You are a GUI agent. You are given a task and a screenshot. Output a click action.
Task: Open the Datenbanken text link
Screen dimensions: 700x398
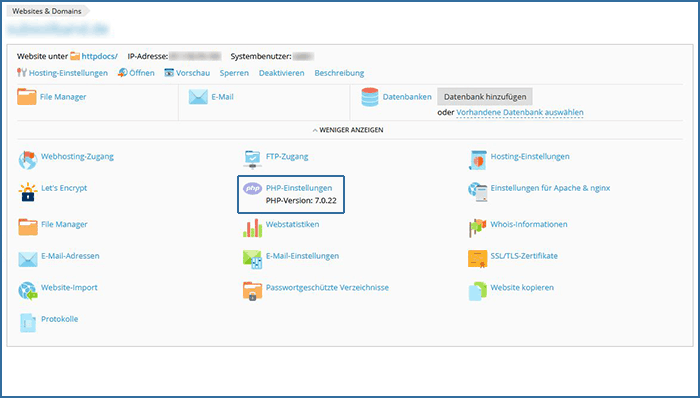pos(407,97)
